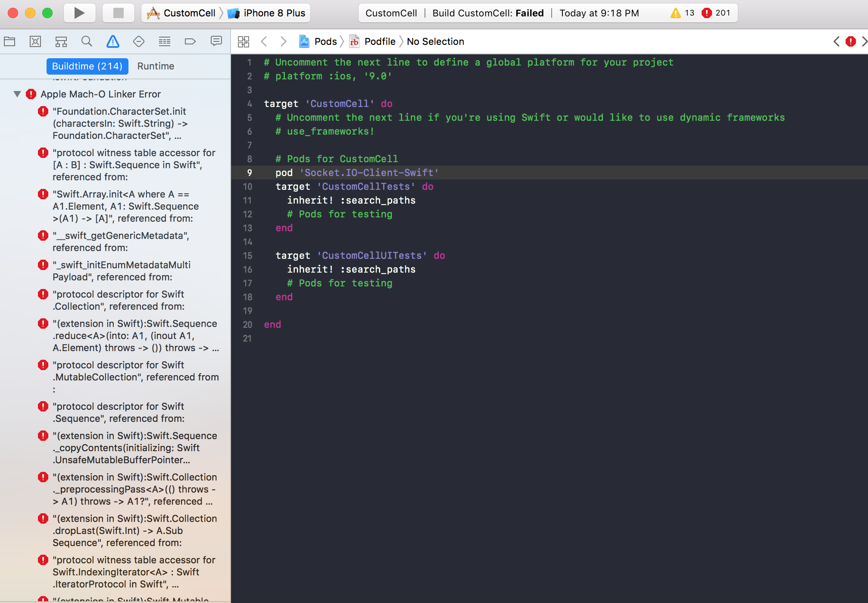The width and height of the screenshot is (868, 603).
Task: Open the Test navigator
Action: tap(139, 41)
